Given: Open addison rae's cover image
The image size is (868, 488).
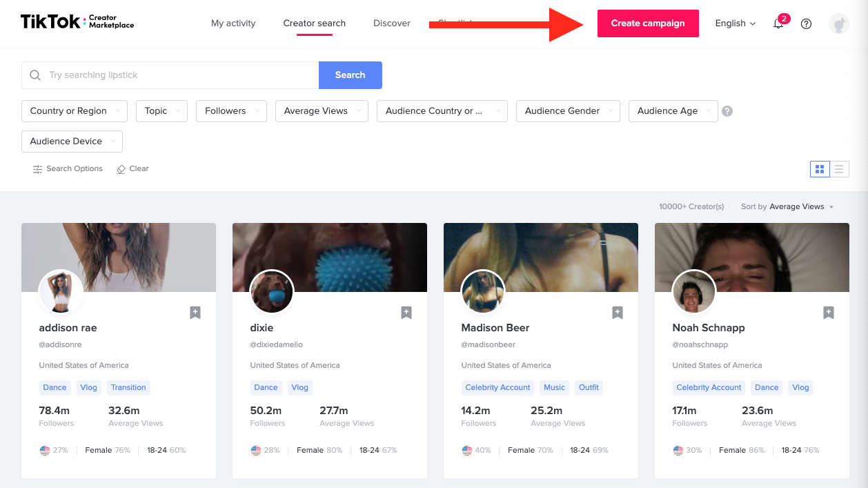Looking at the screenshot, I should (x=119, y=257).
